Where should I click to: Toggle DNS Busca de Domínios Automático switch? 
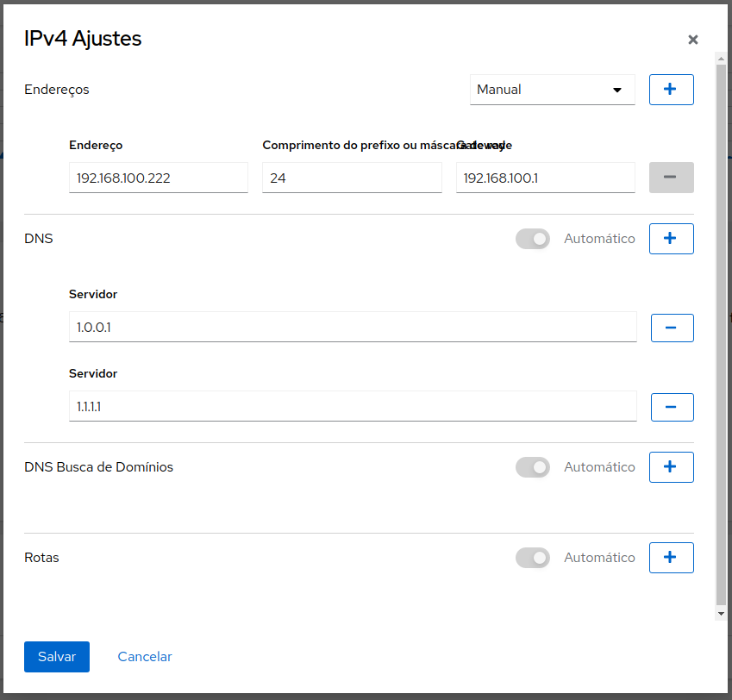point(533,467)
